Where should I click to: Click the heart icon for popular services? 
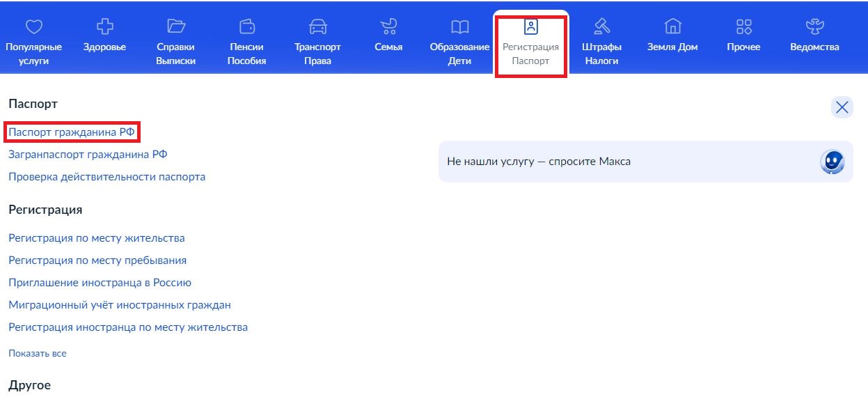click(33, 27)
